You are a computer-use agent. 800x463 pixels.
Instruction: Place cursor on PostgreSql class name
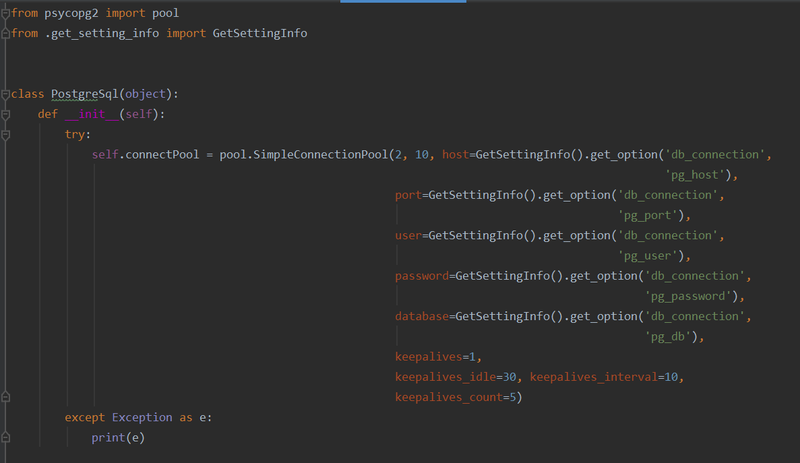[85, 94]
